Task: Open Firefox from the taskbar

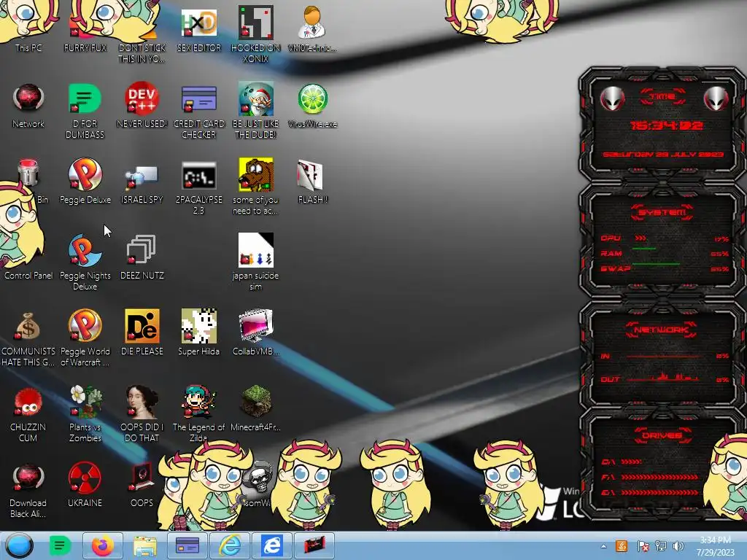Action: pos(102,545)
